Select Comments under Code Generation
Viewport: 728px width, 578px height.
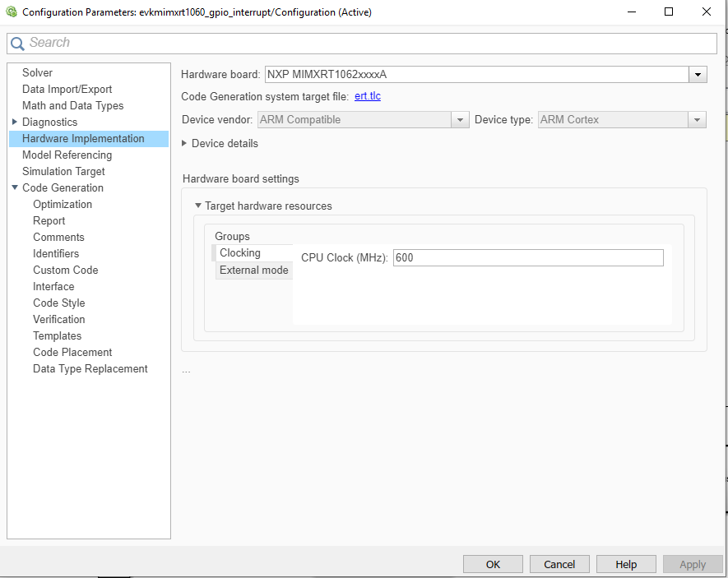tap(58, 238)
